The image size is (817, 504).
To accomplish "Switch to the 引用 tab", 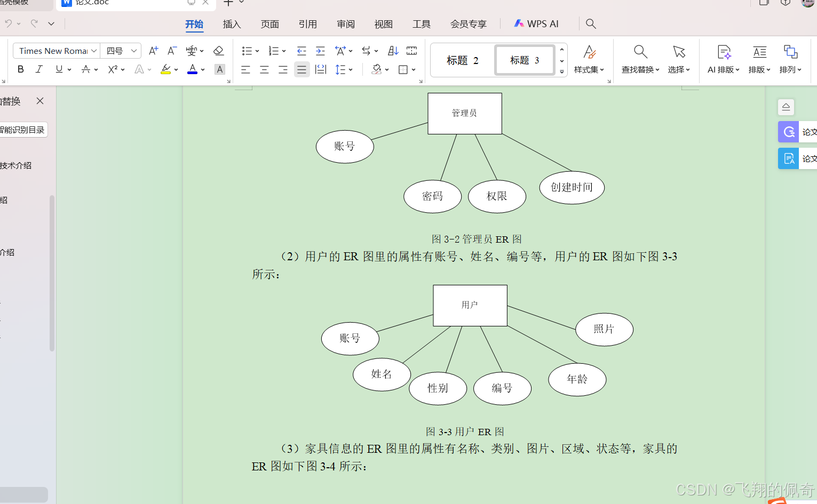I will [x=308, y=24].
